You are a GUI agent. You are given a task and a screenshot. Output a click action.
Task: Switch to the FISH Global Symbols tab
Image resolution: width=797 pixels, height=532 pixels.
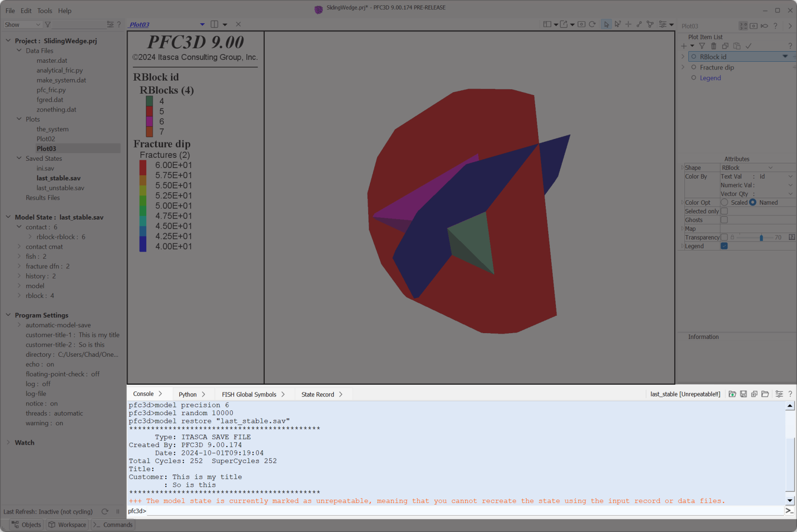pos(249,394)
